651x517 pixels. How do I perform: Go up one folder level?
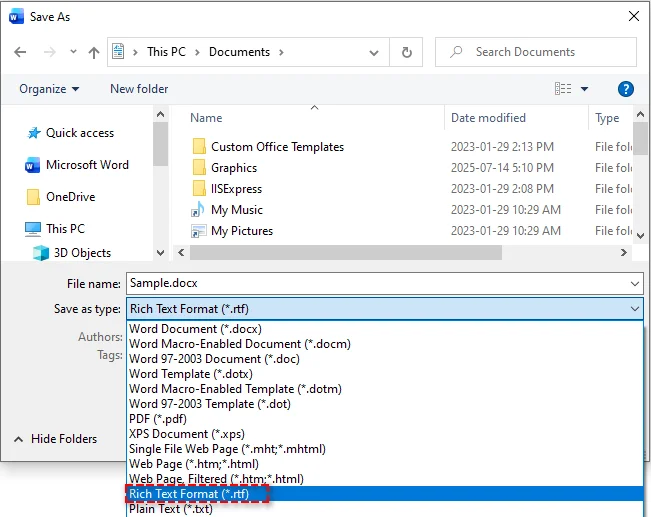[94, 52]
